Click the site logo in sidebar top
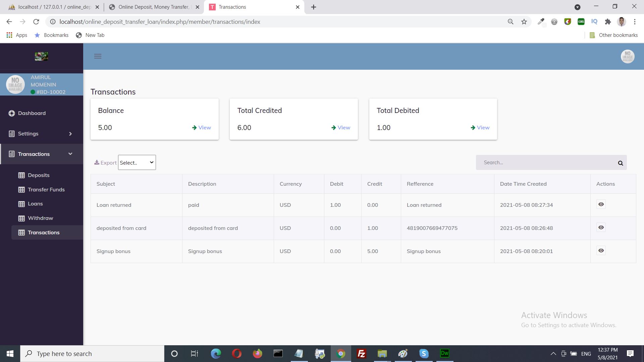Viewport: 644px width, 362px height. coord(41,56)
